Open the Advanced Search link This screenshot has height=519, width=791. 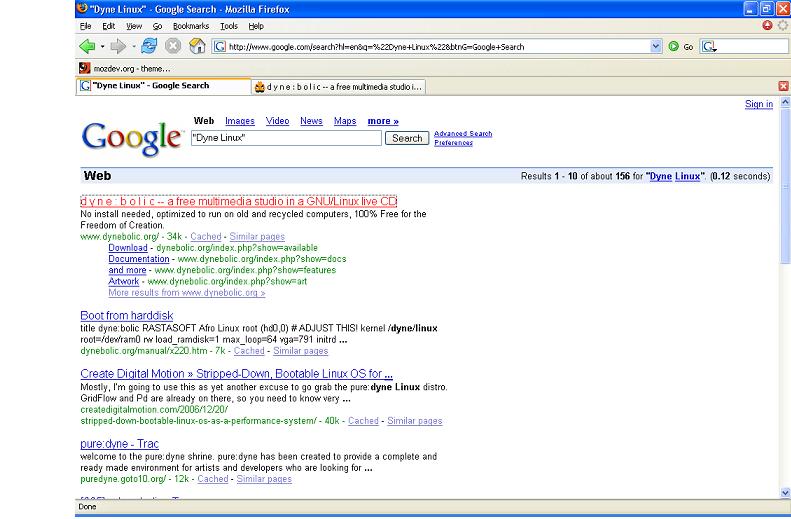point(463,133)
